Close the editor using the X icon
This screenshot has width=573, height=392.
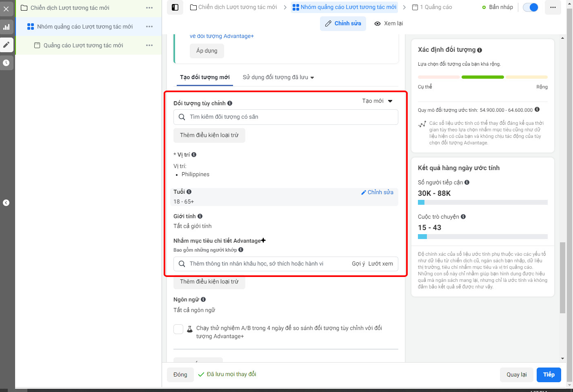[6, 9]
